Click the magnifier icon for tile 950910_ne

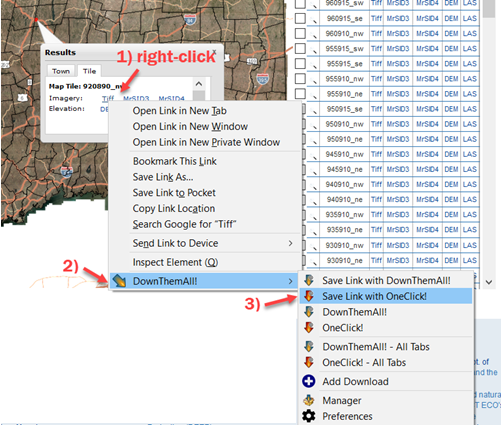click(313, 140)
